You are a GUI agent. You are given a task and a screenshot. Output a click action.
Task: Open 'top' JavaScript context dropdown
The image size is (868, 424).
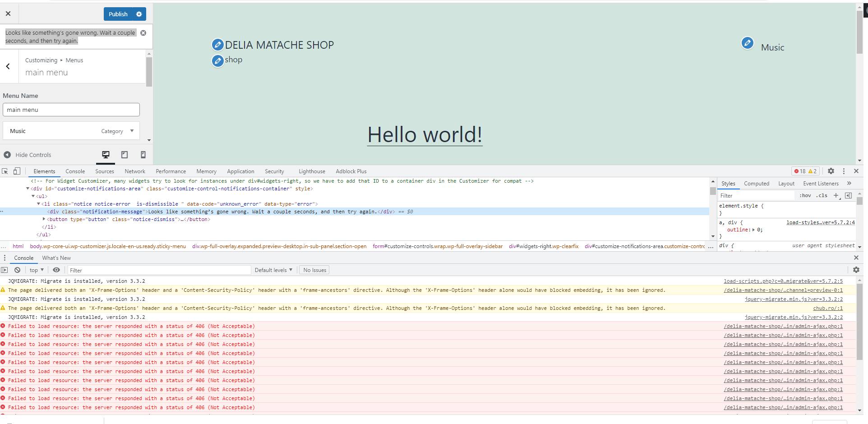click(37, 270)
